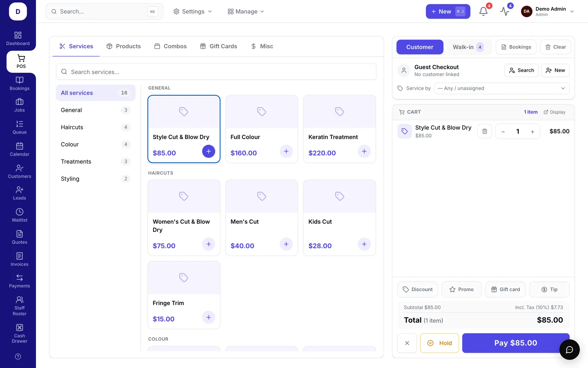
Task: Filter by Treatments category
Action: click(x=96, y=162)
